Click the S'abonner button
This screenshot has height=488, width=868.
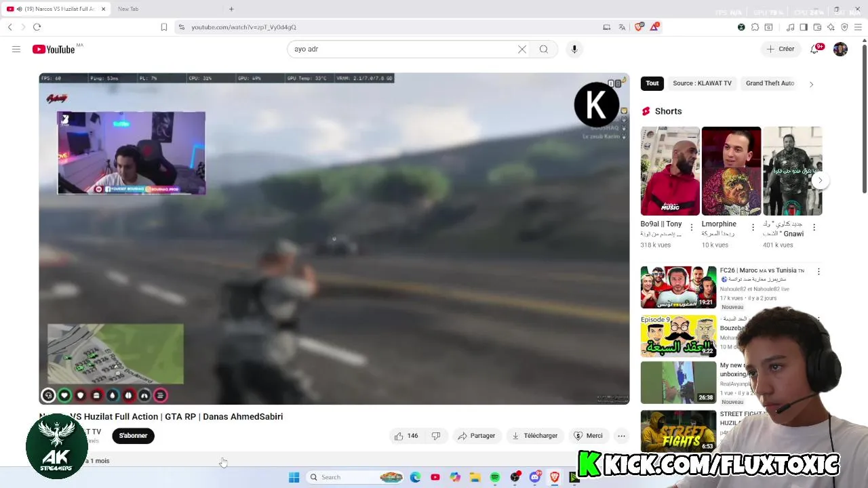133,436
